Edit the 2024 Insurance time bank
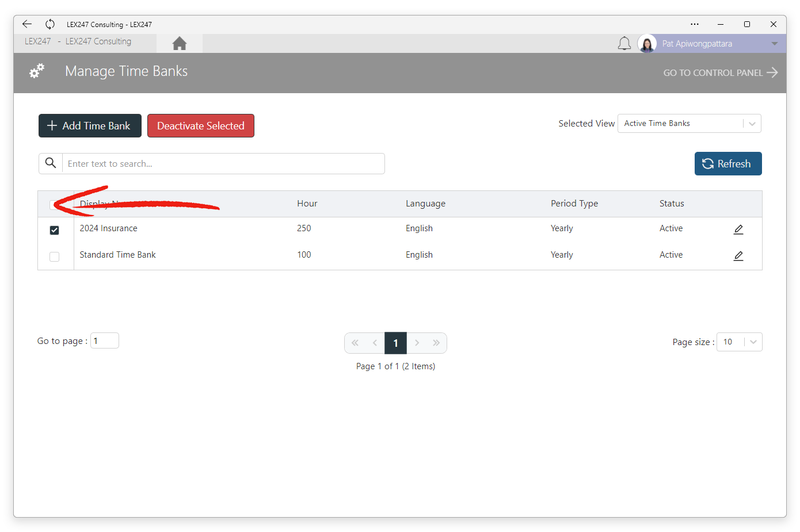 click(x=738, y=229)
